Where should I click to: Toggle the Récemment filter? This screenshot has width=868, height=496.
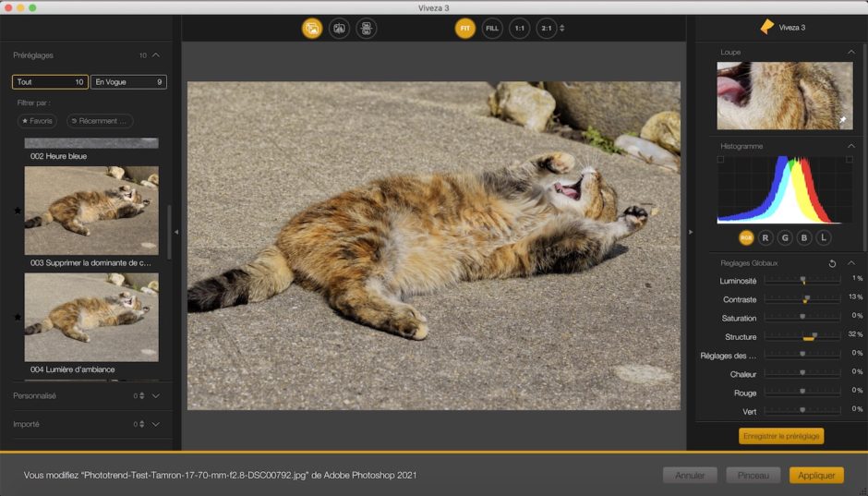pos(100,121)
